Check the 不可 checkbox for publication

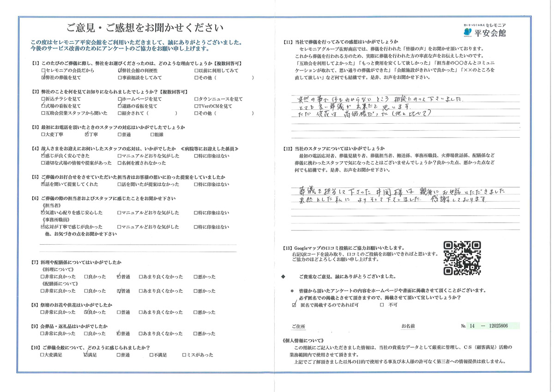pyautogui.click(x=381, y=305)
